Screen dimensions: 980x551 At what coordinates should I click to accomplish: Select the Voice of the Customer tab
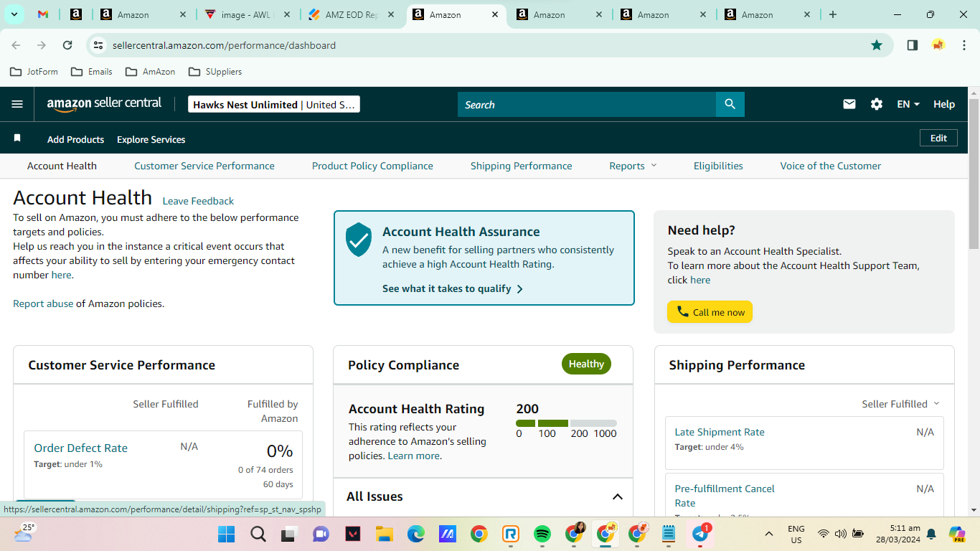[x=831, y=166]
